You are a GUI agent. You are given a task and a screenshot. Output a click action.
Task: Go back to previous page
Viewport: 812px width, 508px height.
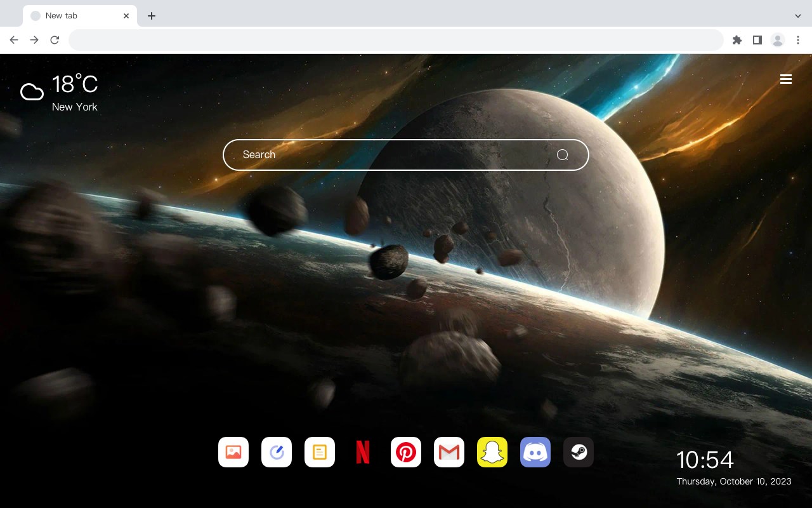tap(14, 40)
